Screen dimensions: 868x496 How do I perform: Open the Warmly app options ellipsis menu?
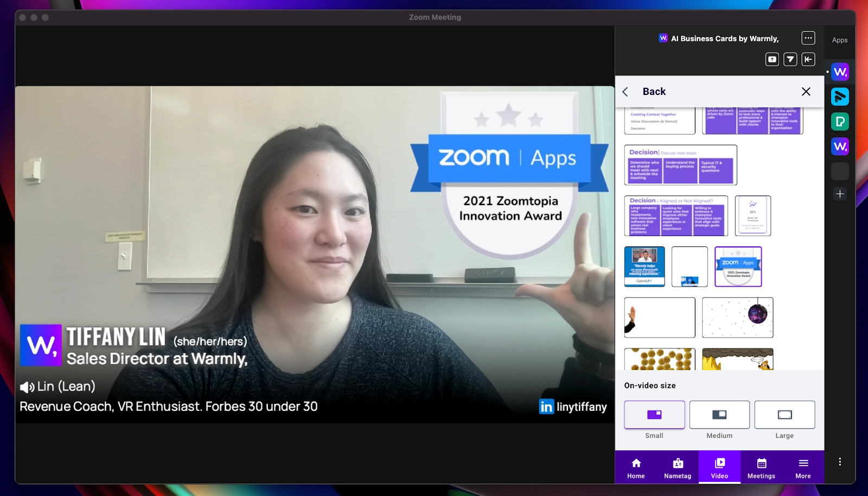(x=808, y=38)
